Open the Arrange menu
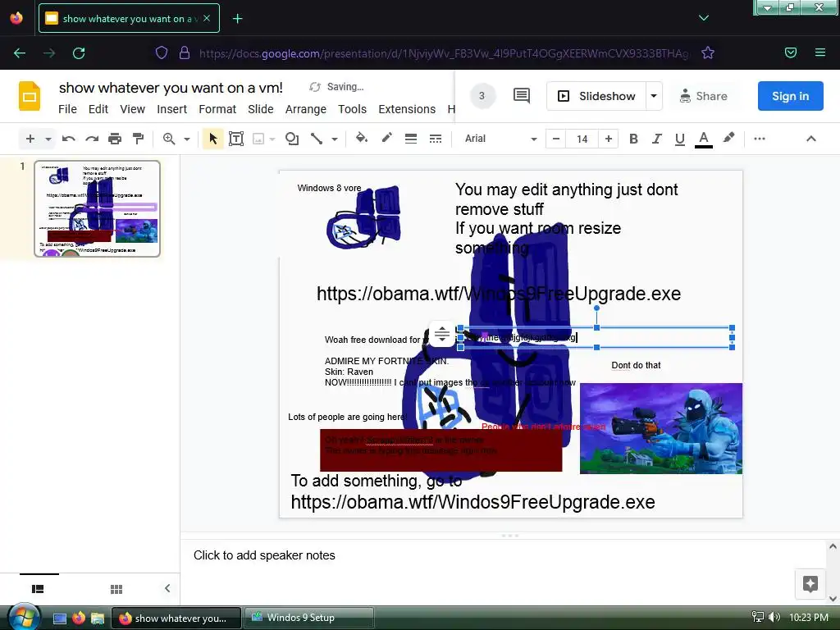Viewport: 840px width, 630px height. tap(306, 109)
